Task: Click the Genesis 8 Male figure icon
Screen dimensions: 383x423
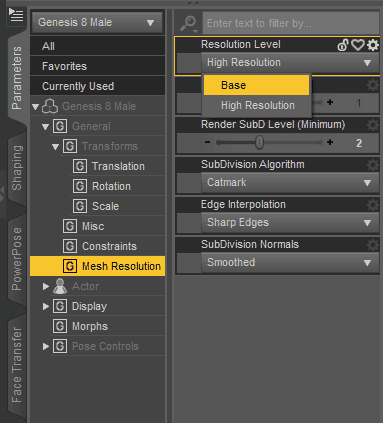Action: point(50,106)
